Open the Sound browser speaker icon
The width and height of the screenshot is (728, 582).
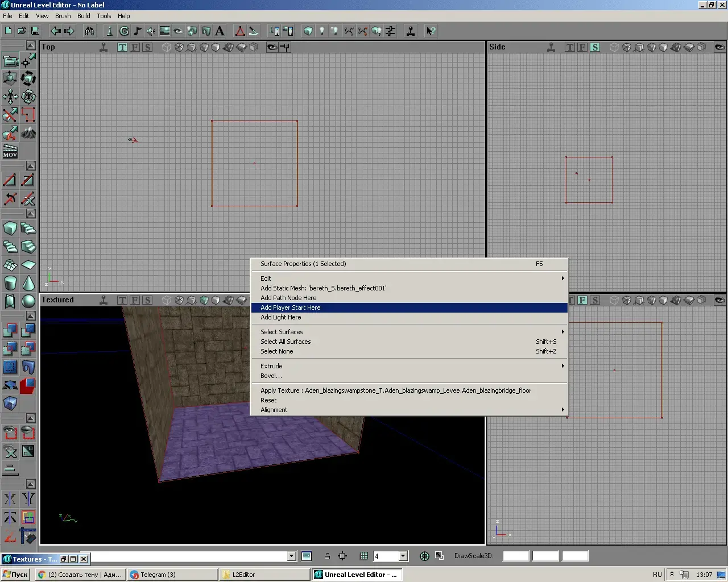click(x=151, y=31)
